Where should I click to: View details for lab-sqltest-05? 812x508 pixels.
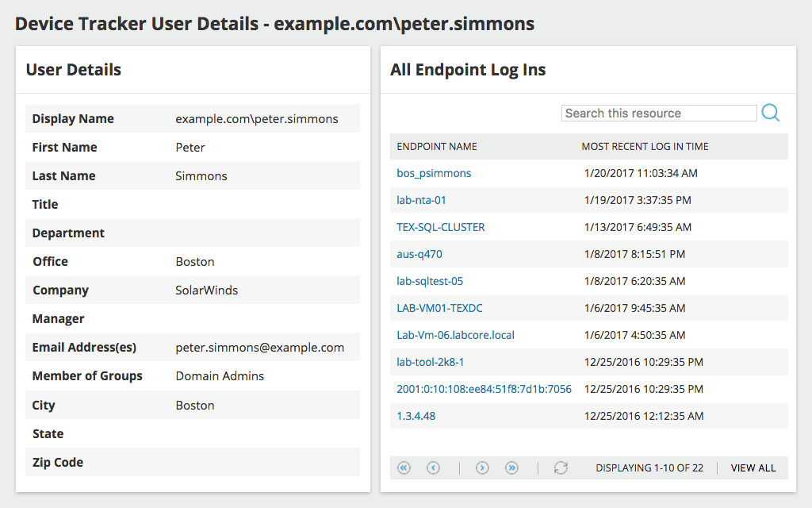[x=430, y=281]
